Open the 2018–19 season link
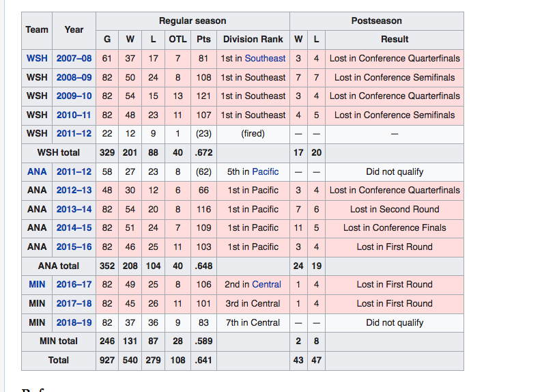542x392 pixels. pos(74,322)
